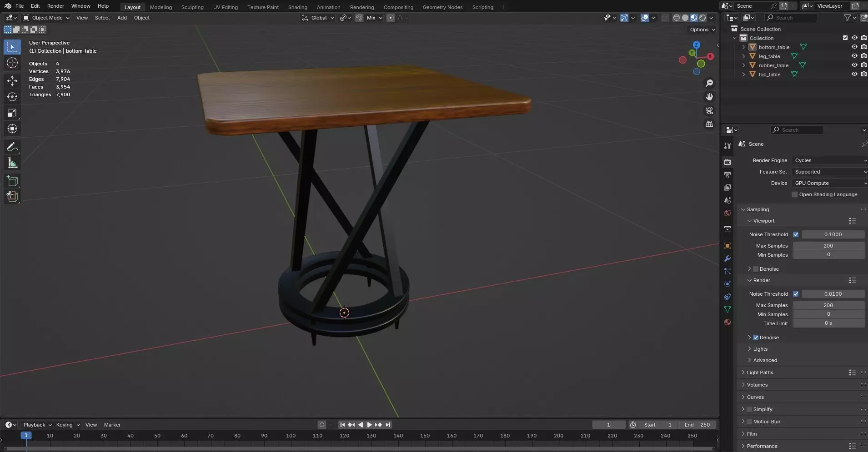Hide rubber_table in viewport

(x=854, y=65)
